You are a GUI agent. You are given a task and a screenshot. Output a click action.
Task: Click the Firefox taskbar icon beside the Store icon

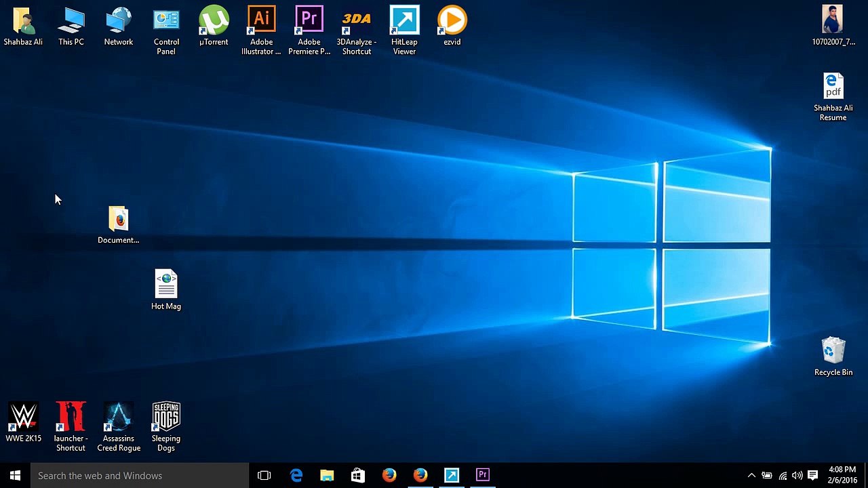point(389,475)
